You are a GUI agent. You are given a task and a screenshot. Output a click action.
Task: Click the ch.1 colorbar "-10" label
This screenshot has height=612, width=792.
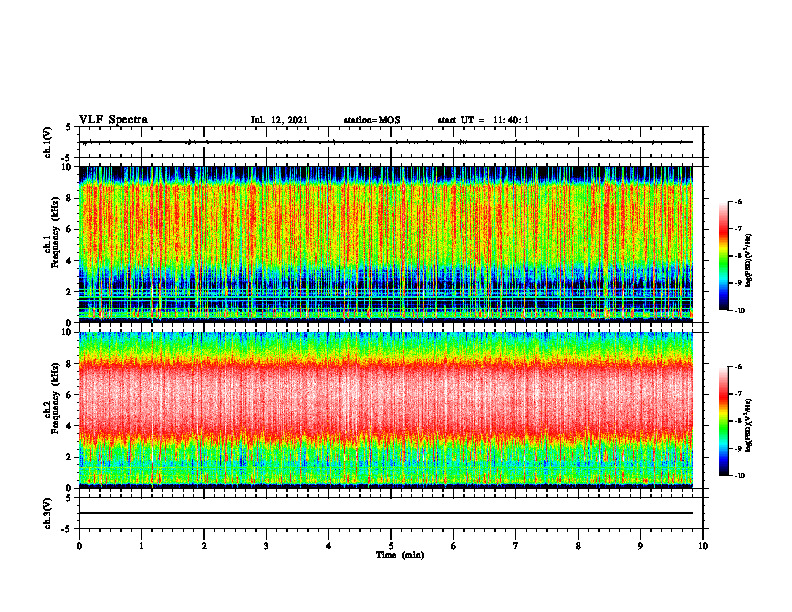(739, 311)
